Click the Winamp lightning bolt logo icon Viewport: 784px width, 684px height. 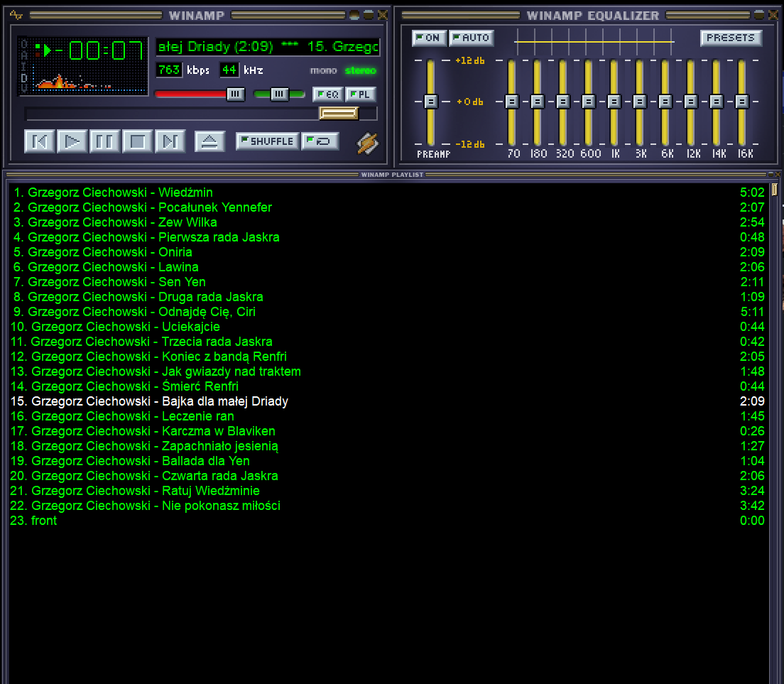368,143
